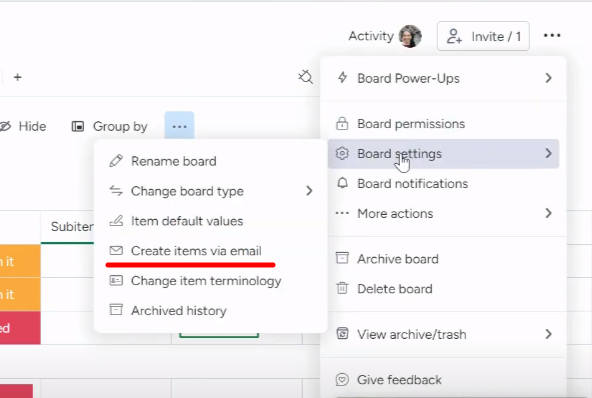
Task: Click the View archive/trash restore icon
Action: (x=342, y=333)
